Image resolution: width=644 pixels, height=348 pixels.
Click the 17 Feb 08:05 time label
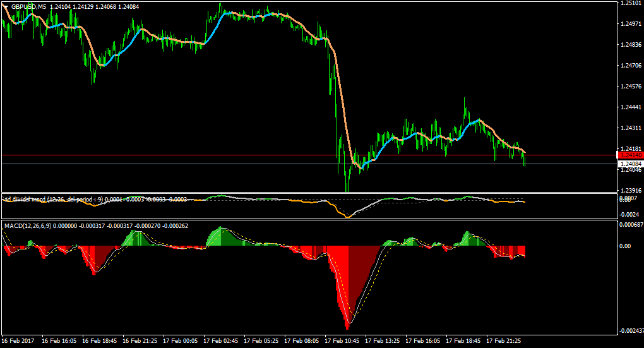click(301, 341)
